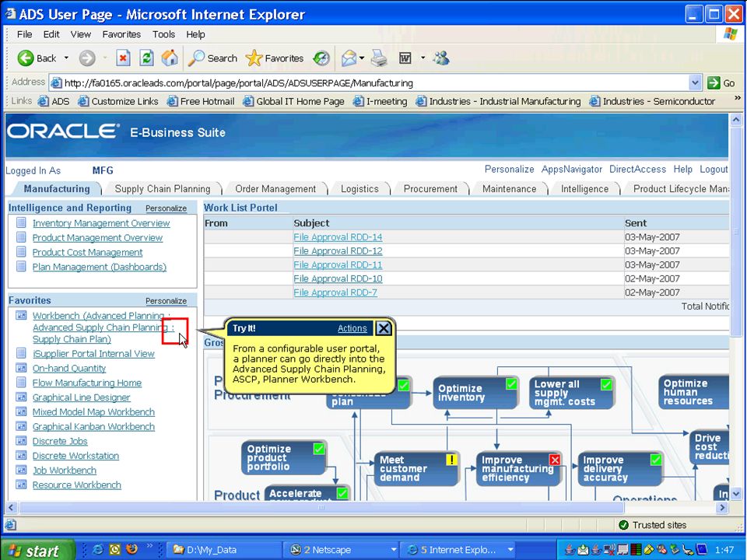Image resolution: width=747 pixels, height=560 pixels.
Task: Open the Favorites star button in toolbar
Action: coord(275,58)
